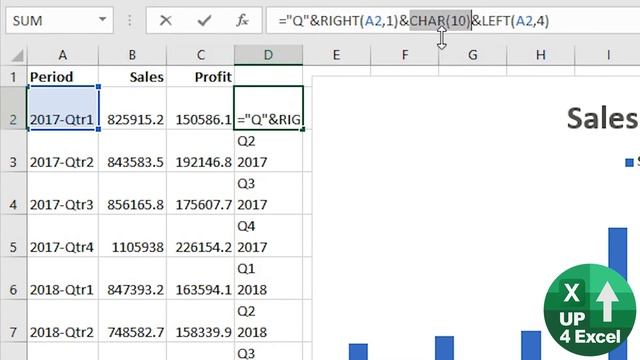Select cell showing Q3 2017

click(269, 193)
